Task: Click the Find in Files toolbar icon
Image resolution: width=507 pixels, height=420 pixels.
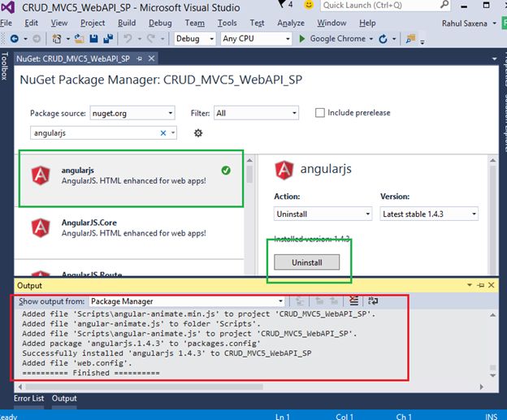Action: coord(410,39)
